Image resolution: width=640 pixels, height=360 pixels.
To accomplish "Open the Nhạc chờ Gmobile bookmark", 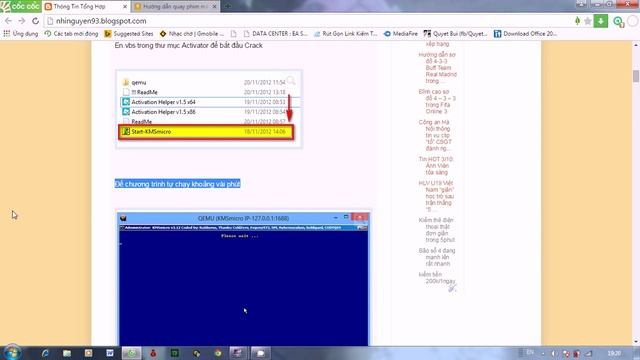I will [191, 34].
